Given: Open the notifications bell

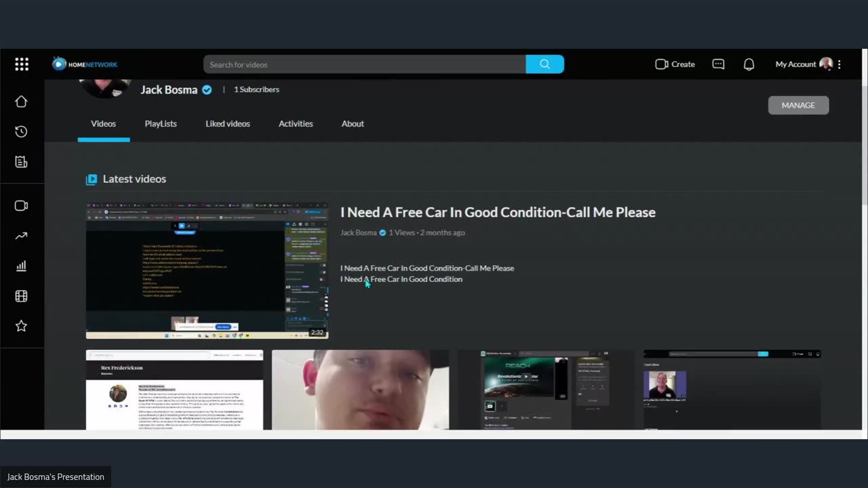Looking at the screenshot, I should coord(749,64).
